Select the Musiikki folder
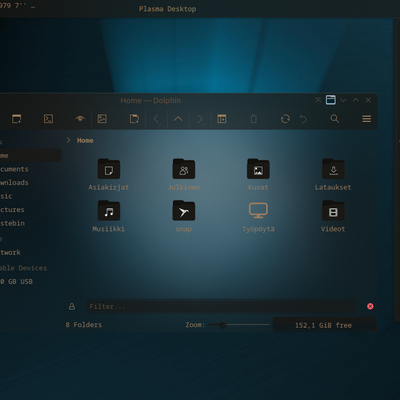 109,216
